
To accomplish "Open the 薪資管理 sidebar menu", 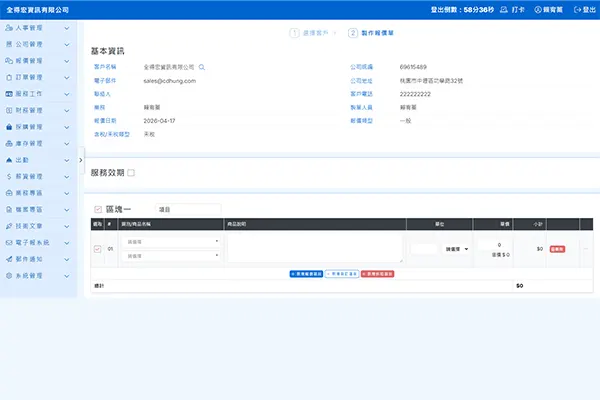I will (x=38, y=176).
